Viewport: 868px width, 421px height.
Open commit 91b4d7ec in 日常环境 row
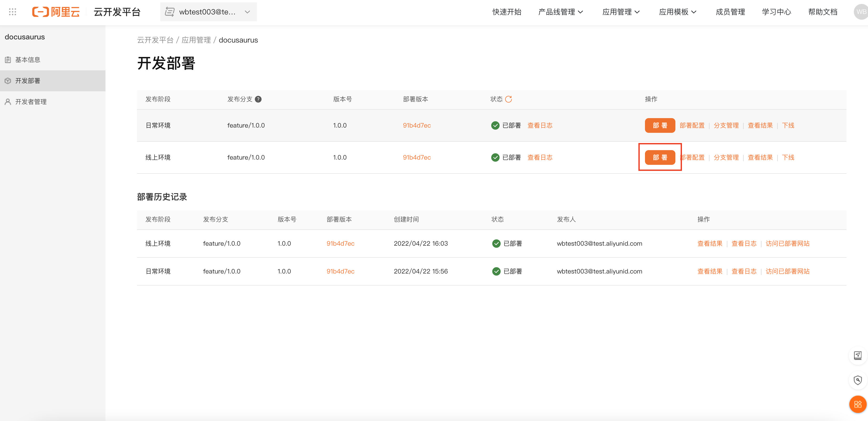tap(417, 125)
